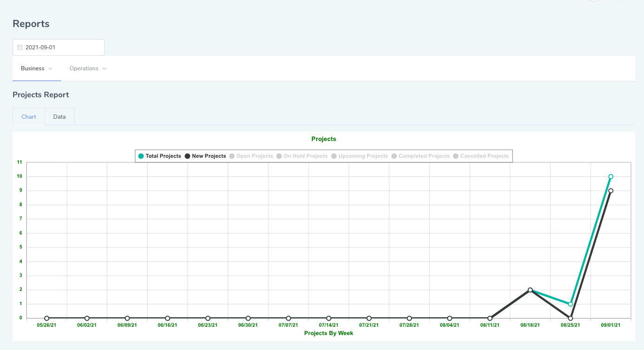644x350 pixels.
Task: Expand the Operations tab chevron
Action: click(104, 68)
